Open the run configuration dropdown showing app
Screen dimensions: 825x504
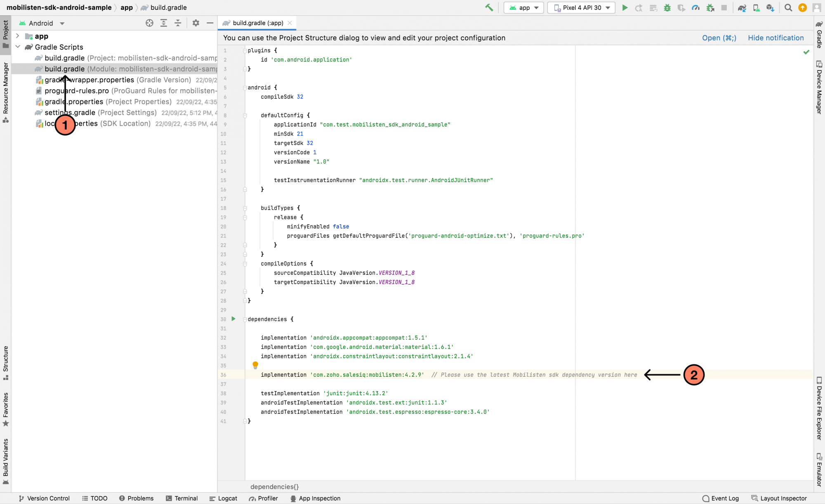(x=523, y=7)
